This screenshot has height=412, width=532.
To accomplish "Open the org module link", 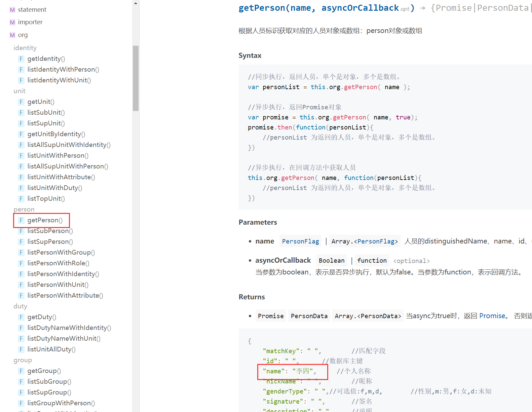I will (23, 35).
